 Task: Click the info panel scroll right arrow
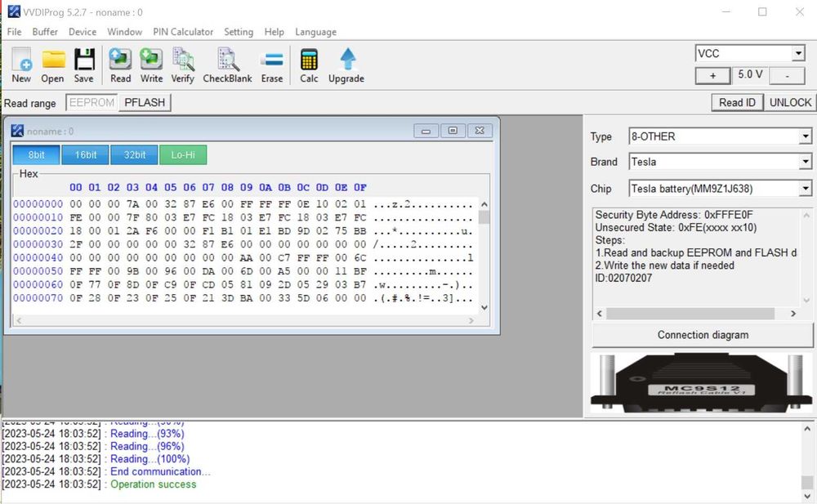click(793, 313)
